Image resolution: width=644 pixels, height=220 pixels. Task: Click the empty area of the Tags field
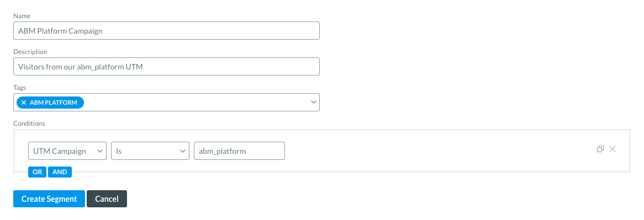tap(195, 102)
